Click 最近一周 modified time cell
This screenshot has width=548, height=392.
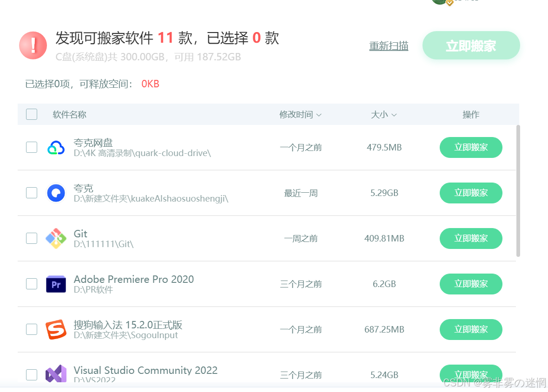coord(301,193)
